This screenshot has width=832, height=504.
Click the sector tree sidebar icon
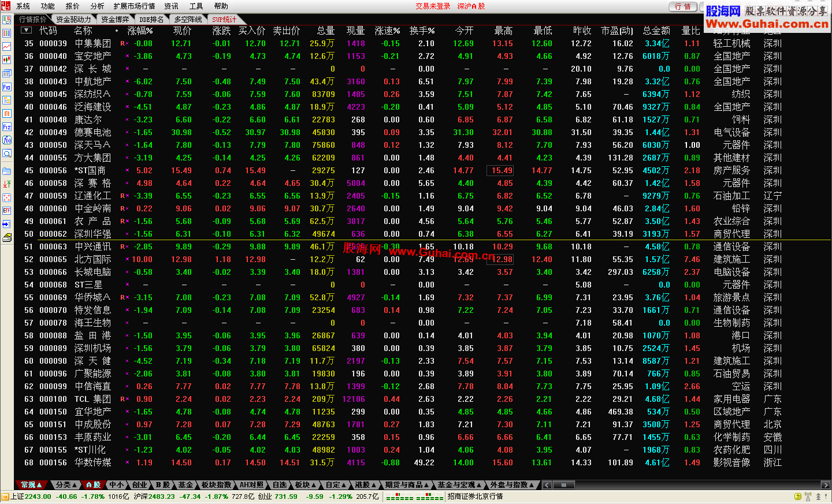(7, 100)
